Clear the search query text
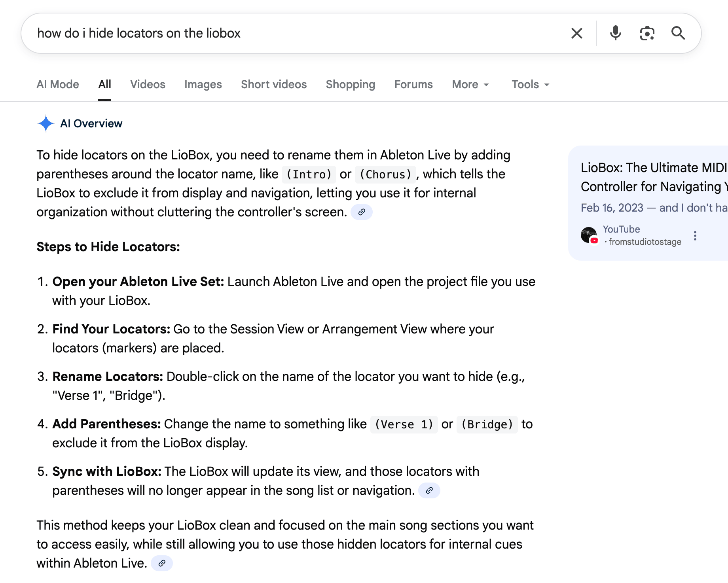 pyautogui.click(x=577, y=33)
